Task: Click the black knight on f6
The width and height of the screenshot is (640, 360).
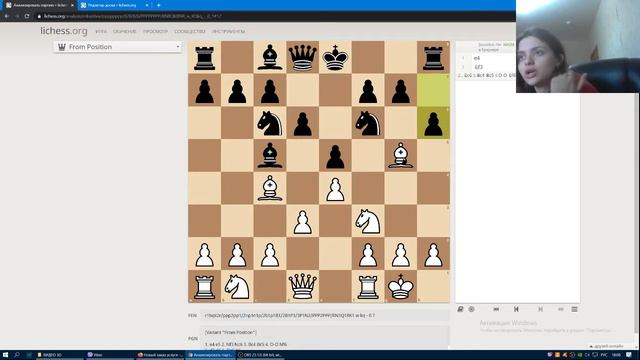Action: click(368, 123)
